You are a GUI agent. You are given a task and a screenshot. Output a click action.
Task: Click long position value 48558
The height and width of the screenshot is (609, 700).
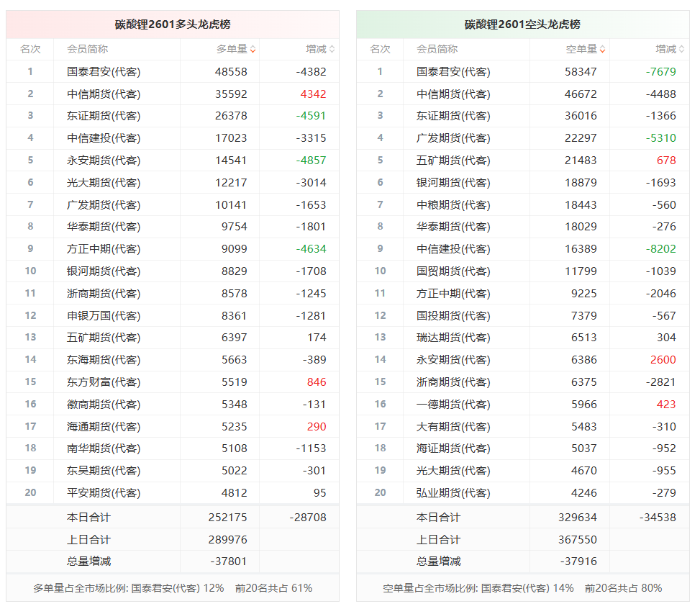231,71
